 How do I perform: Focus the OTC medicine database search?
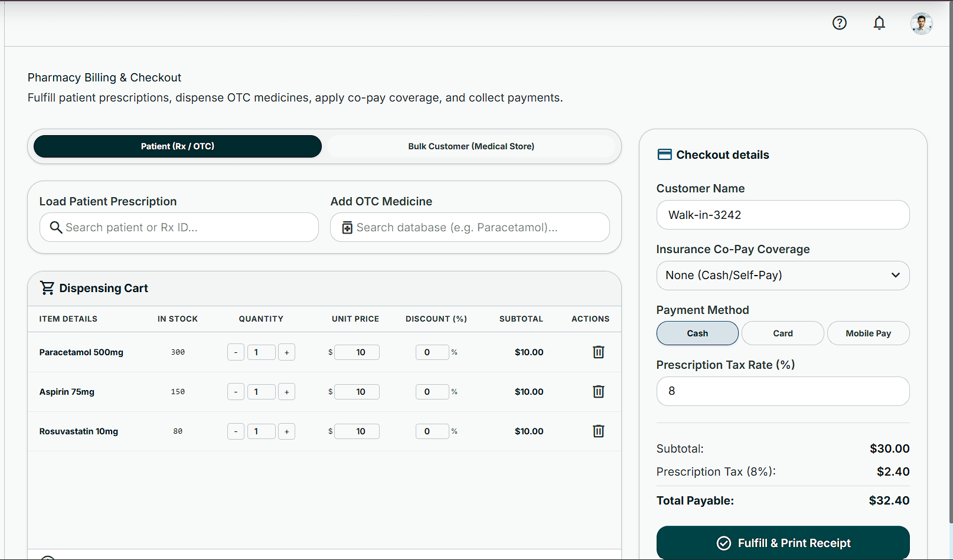[x=470, y=227]
